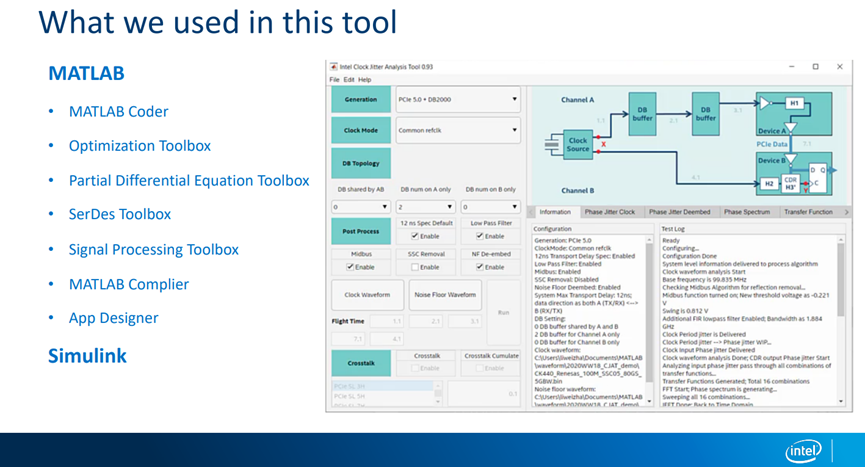Click the Post Process button
Screen dimensions: 865x467
361,232
